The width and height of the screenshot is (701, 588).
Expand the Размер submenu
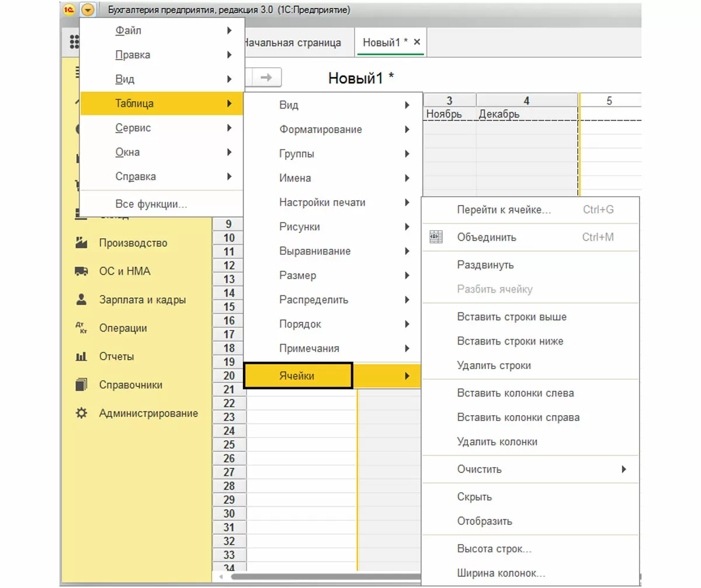coord(333,276)
